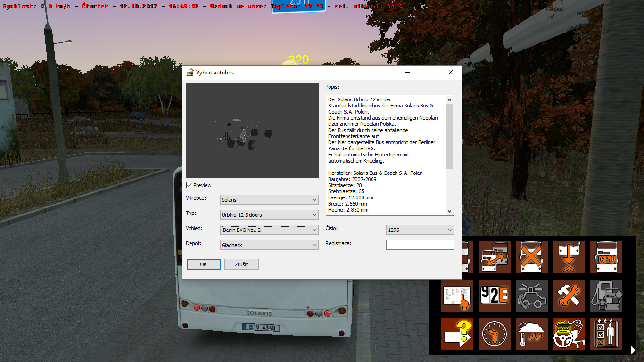The height and width of the screenshot is (362, 644).
Task: Expand the Vzhled dropdown with Berlin BVG
Action: (x=269, y=230)
